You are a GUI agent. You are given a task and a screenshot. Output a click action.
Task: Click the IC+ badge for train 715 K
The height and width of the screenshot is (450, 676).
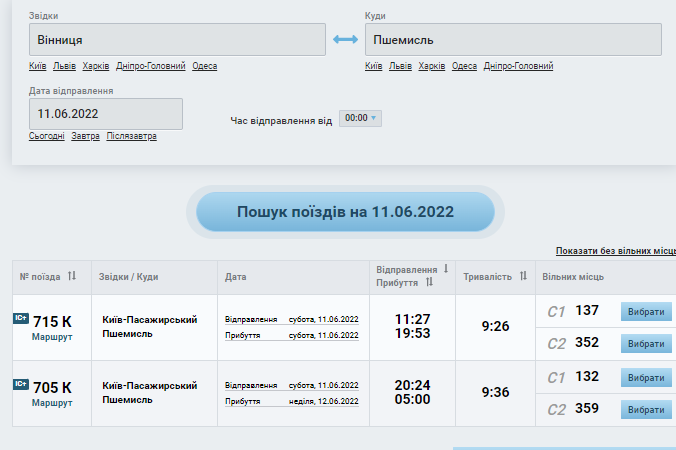tap(21, 319)
